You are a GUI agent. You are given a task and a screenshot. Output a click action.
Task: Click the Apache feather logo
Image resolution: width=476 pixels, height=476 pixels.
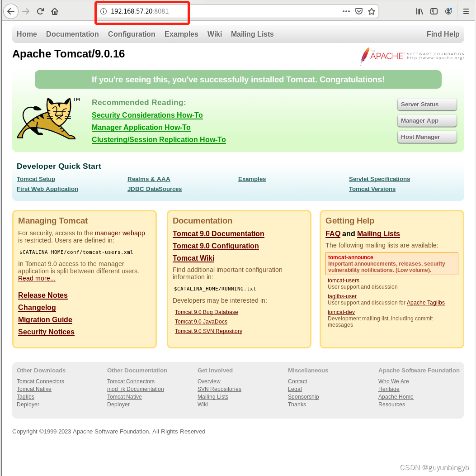tap(412, 56)
